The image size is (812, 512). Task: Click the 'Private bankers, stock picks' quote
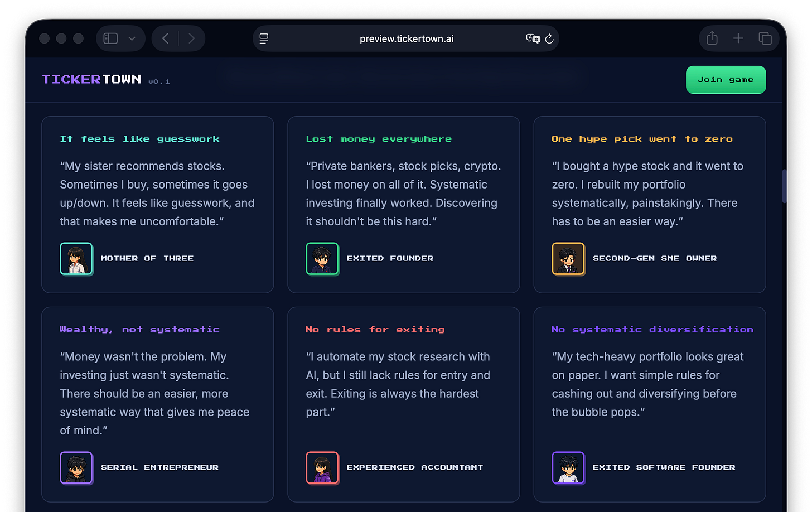(x=403, y=194)
